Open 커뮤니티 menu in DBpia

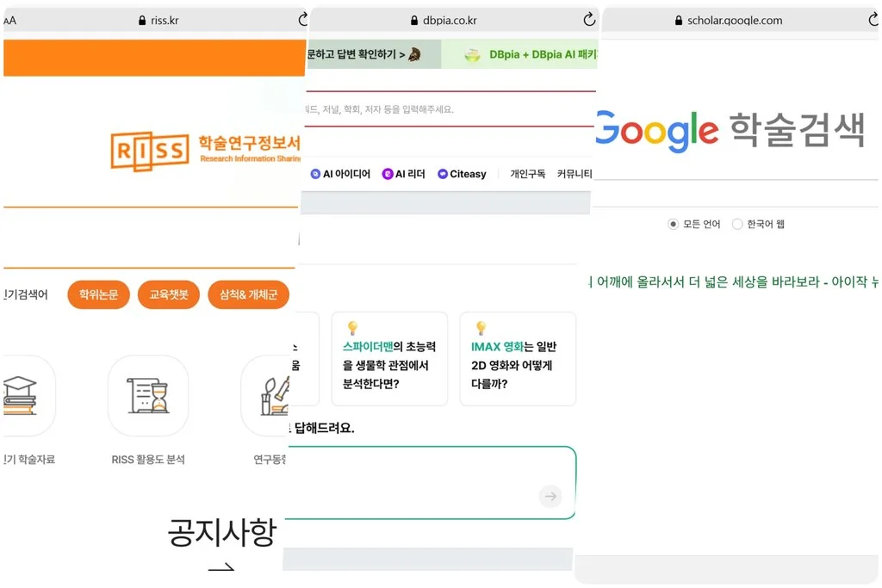pos(575,174)
